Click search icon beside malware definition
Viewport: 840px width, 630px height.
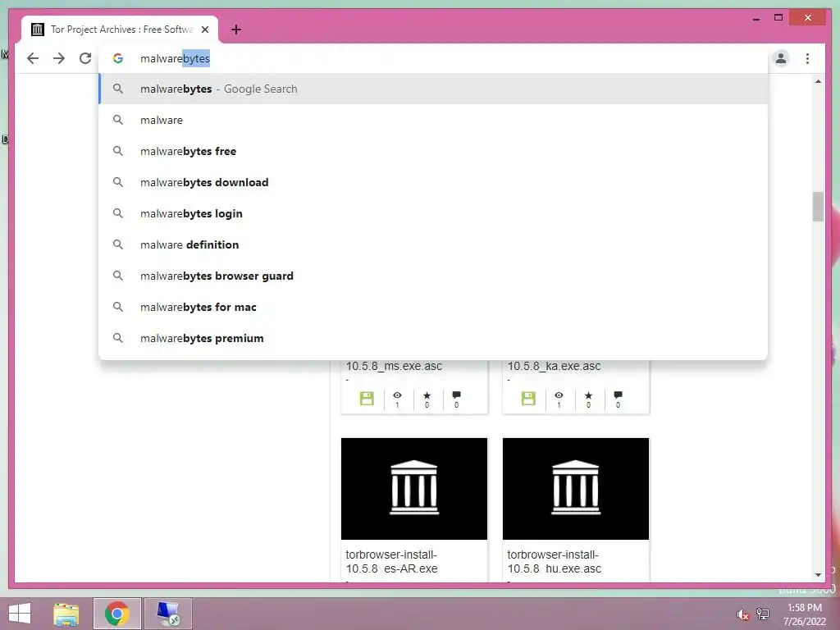(x=118, y=244)
